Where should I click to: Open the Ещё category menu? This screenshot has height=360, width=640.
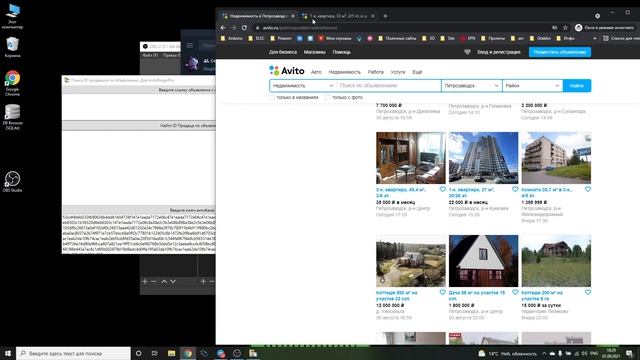click(417, 72)
